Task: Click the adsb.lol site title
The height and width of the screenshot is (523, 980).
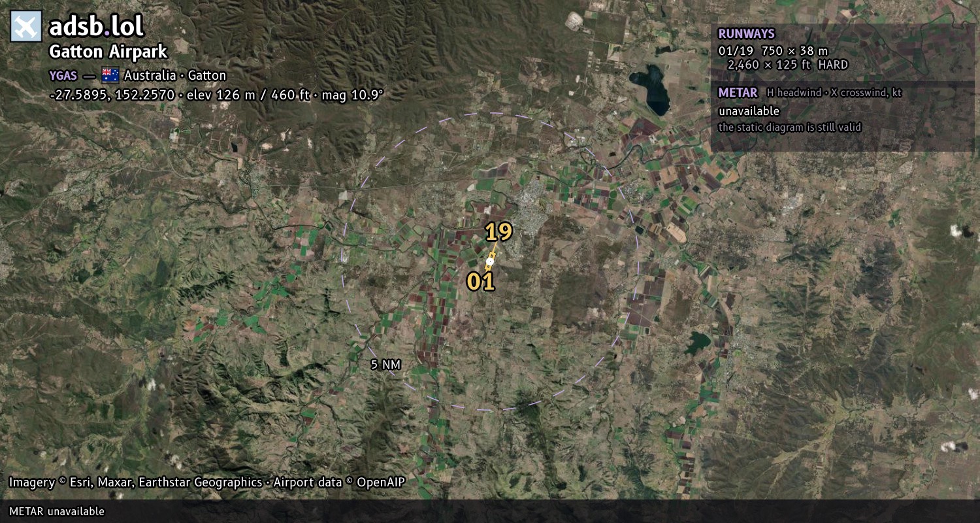Action: [x=96, y=26]
